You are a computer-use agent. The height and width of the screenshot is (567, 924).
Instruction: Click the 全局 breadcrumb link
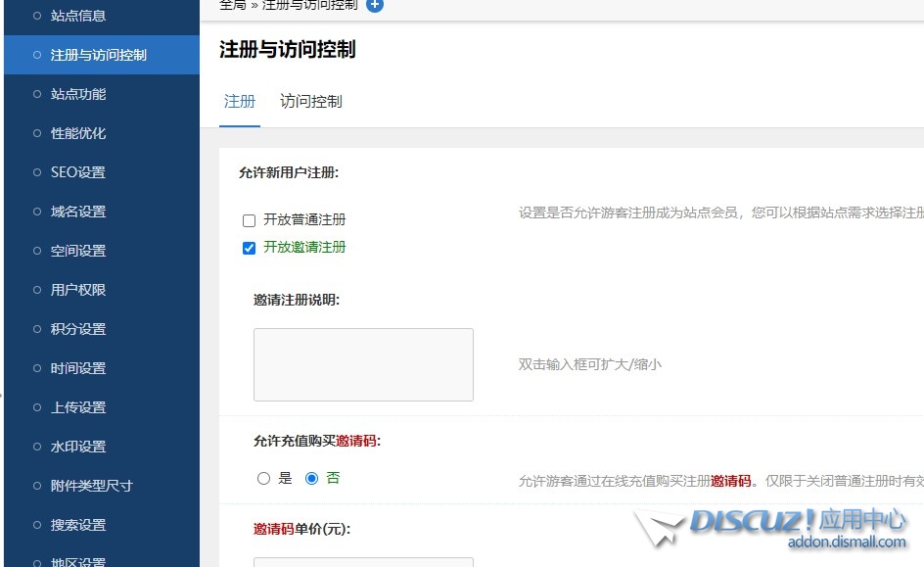[232, 5]
